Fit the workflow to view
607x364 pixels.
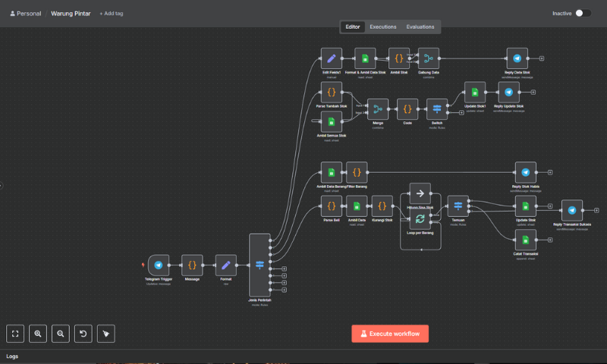coord(15,334)
